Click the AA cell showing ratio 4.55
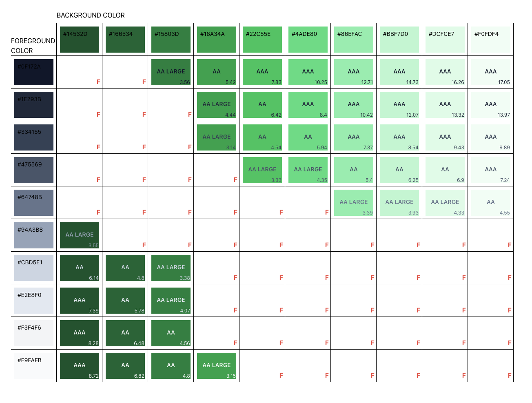Image resolution: width=532 pixels, height=403 pixels. coord(491,203)
